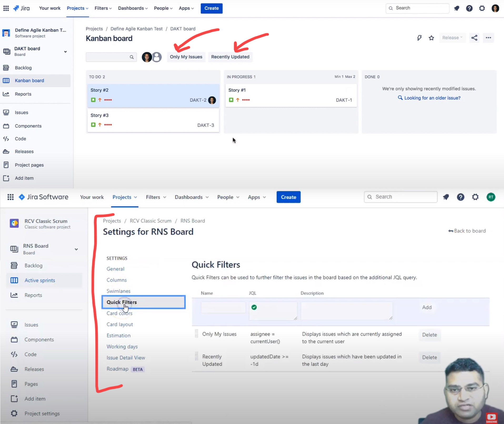Expand Projects dropdown in top Jira nav

click(77, 8)
